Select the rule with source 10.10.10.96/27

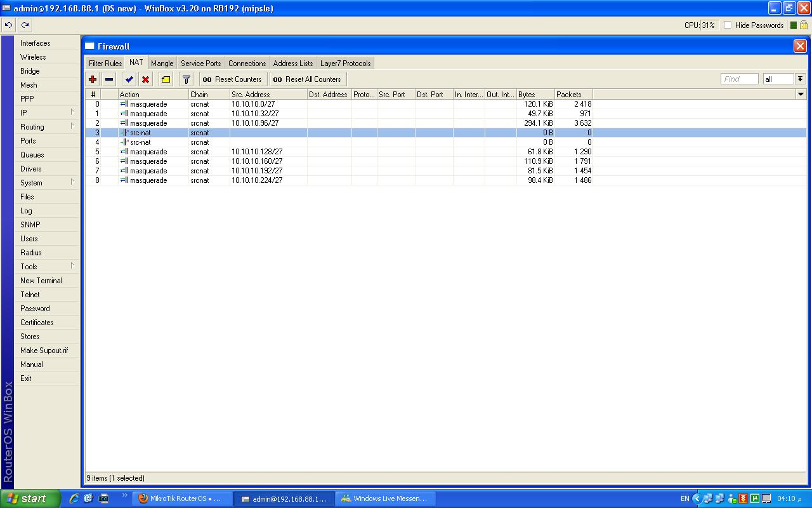446,123
